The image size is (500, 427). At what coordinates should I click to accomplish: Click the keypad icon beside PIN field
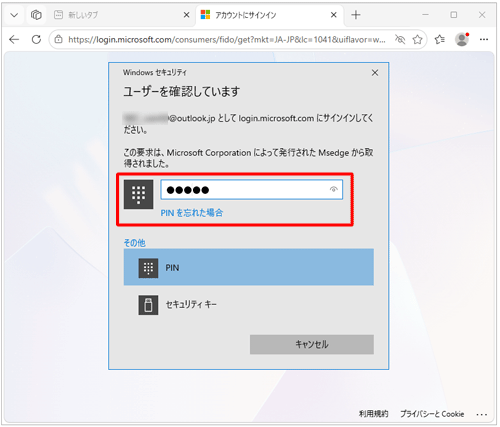coord(138,194)
